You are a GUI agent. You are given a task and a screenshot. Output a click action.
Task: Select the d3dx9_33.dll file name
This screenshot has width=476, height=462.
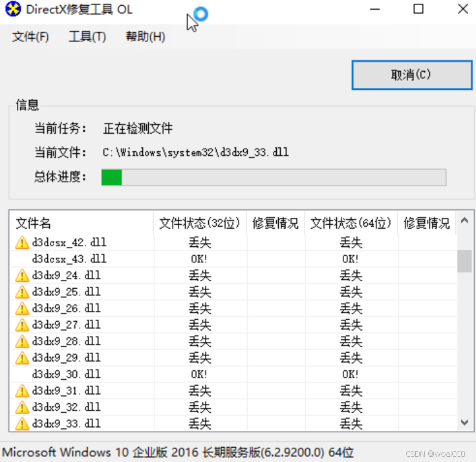tap(66, 423)
